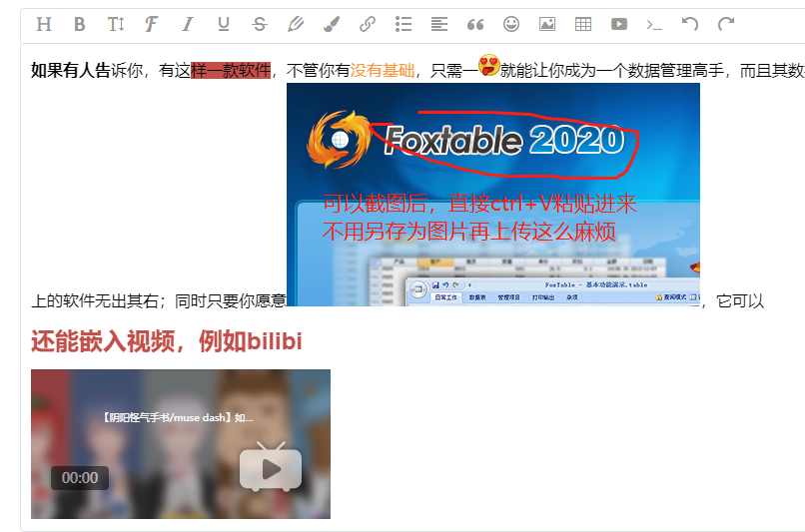The width and height of the screenshot is (805, 532).
Task: Insert a code block
Action: 654,25
